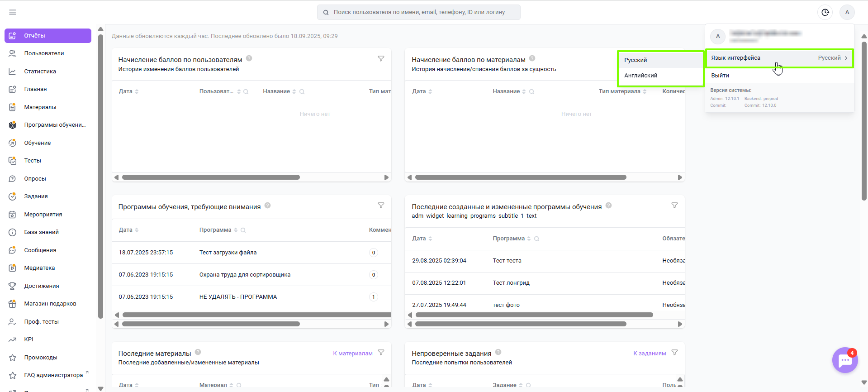Search Программа column in attention-required widget
Image resolution: width=868 pixels, height=392 pixels.
point(243,230)
